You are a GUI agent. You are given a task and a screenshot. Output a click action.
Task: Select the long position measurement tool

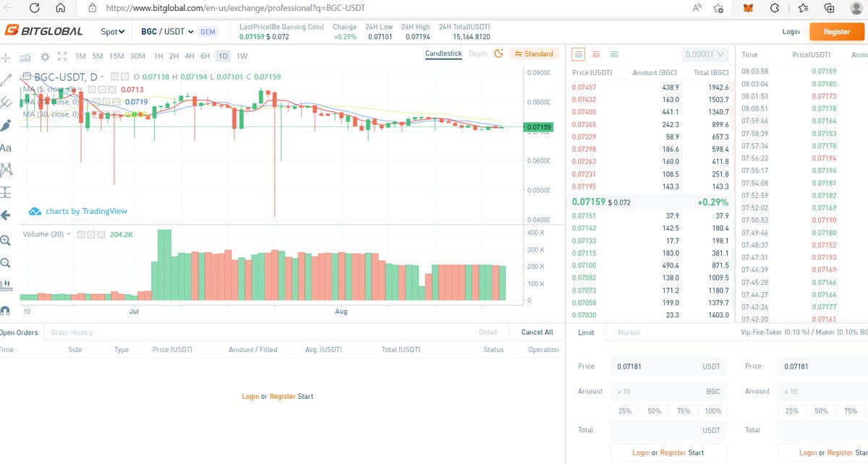[x=5, y=192]
